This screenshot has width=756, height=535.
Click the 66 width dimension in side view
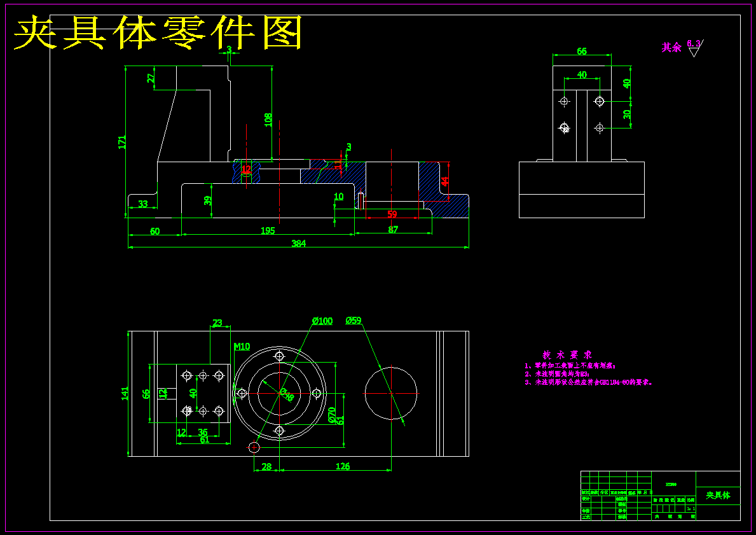point(581,51)
